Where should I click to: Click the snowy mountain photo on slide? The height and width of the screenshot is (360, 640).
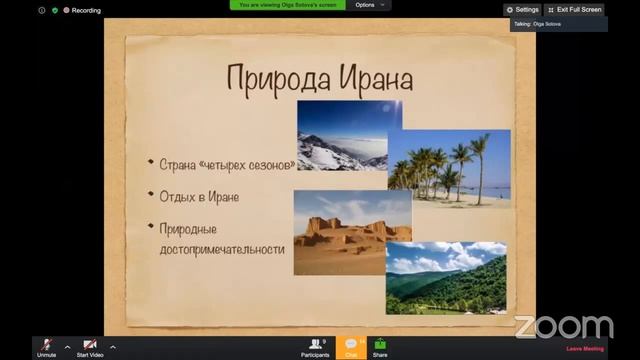tap(343, 136)
